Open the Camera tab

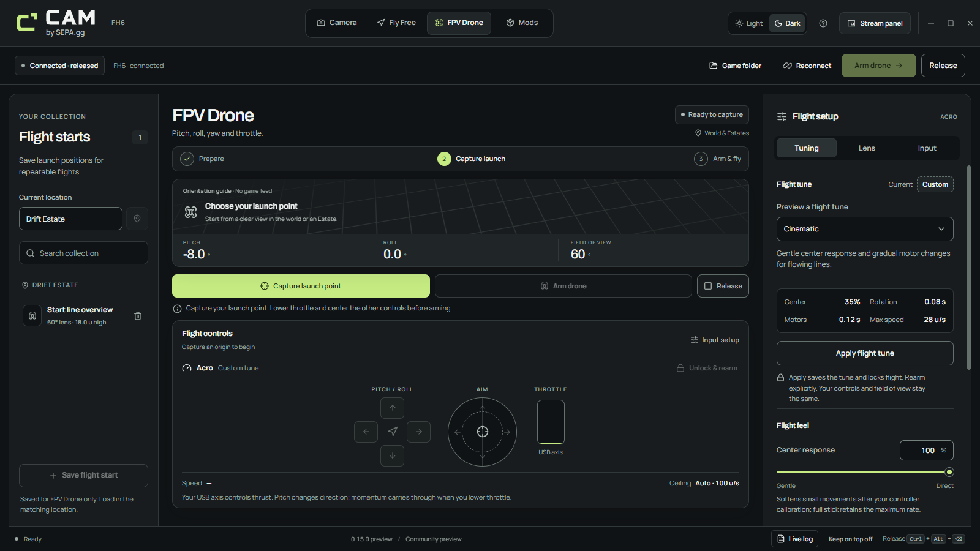click(337, 23)
